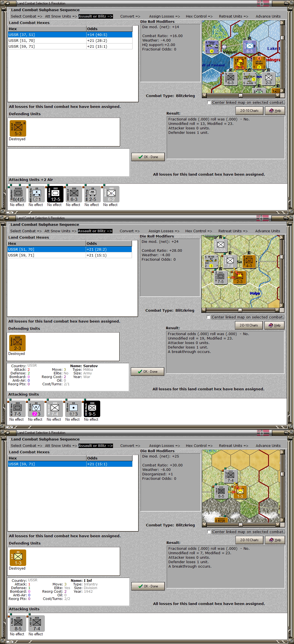This screenshot has width=294, height=644.
Task: Click Select Combat => step in top window
Action: tap(26, 16)
